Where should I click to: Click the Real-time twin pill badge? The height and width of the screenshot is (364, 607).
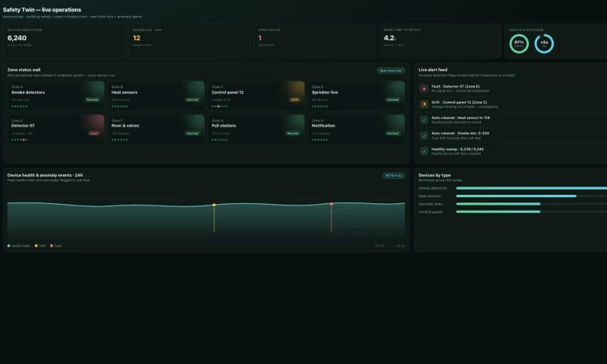[391, 71]
